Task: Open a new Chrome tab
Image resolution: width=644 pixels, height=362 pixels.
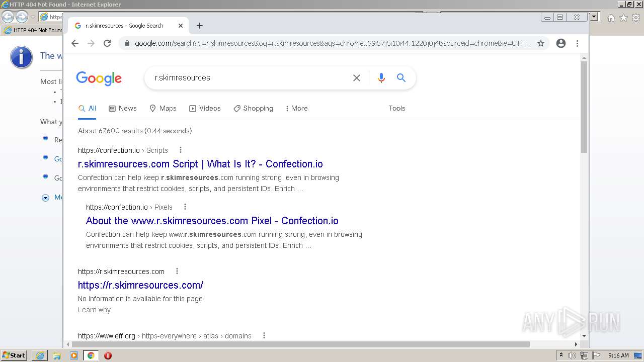Action: click(x=200, y=26)
